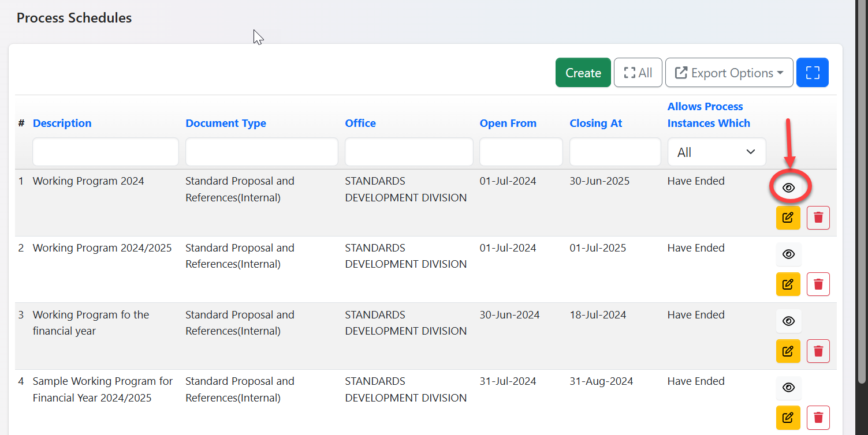The height and width of the screenshot is (435, 868).
Task: Click the Document Type filter input field
Action: (x=261, y=152)
